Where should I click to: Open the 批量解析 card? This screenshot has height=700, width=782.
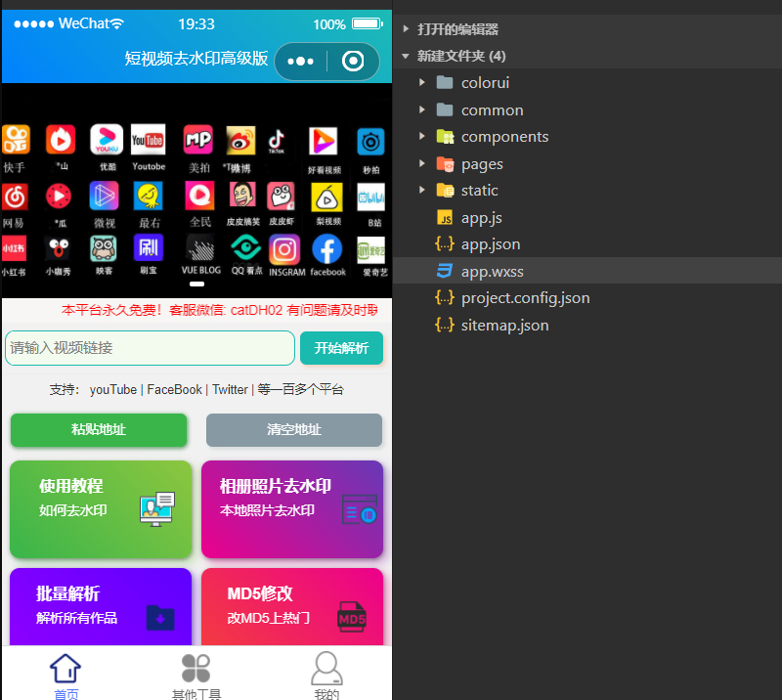pyautogui.click(x=101, y=607)
